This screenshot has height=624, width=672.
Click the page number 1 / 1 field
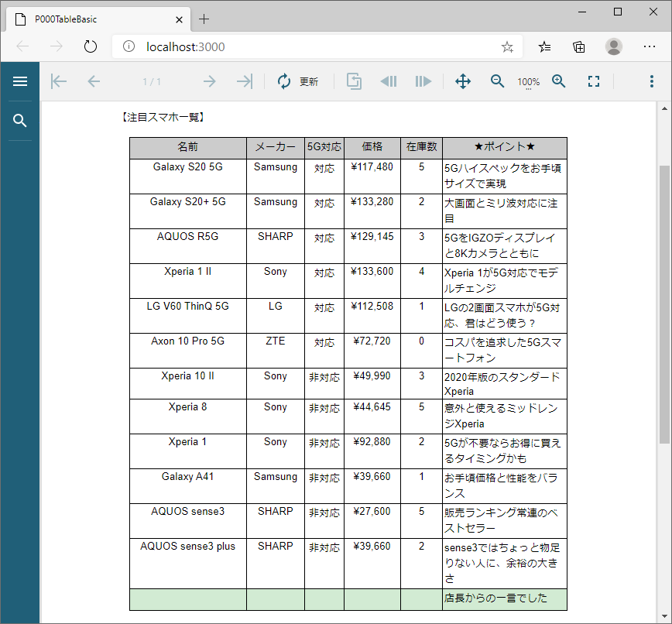[x=152, y=81]
